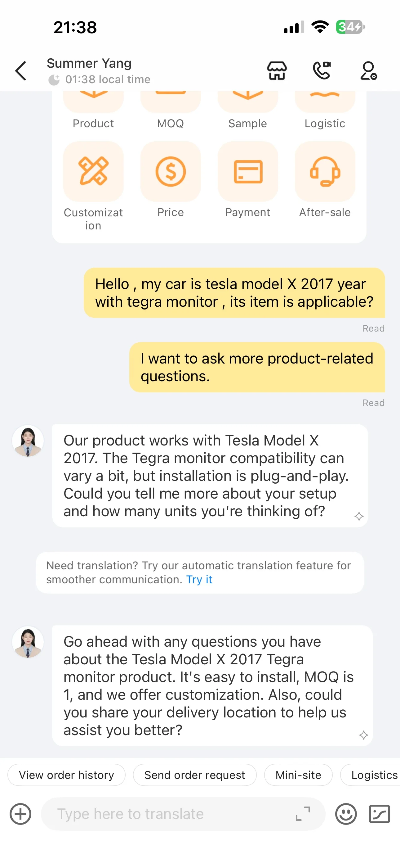This screenshot has width=400, height=868.
Task: Open the Mini-site shortcut
Action: pyautogui.click(x=298, y=775)
